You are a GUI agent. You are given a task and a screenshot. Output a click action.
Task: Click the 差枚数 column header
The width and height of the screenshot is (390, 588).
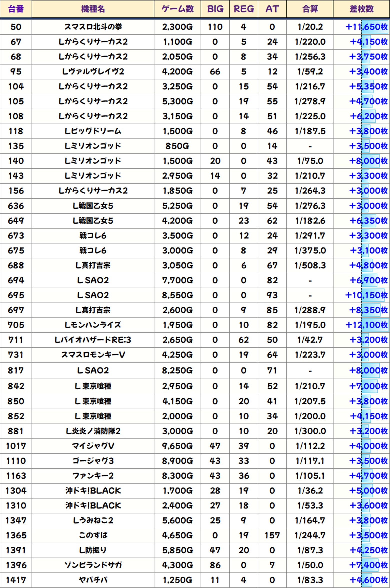[361, 9]
